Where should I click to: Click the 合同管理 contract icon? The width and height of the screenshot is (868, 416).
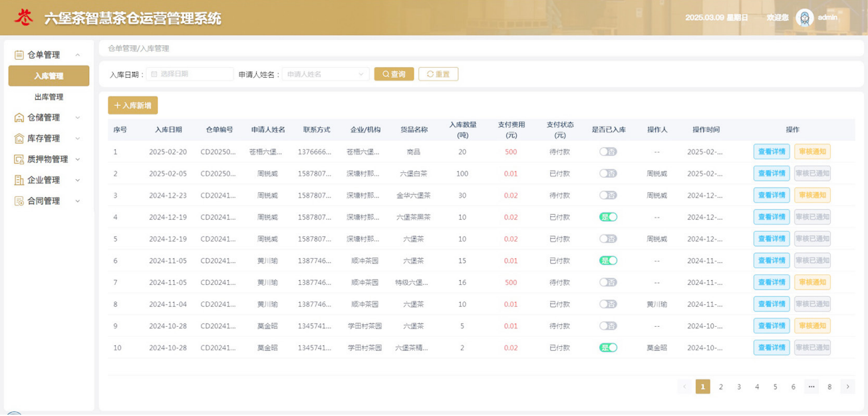(x=19, y=201)
